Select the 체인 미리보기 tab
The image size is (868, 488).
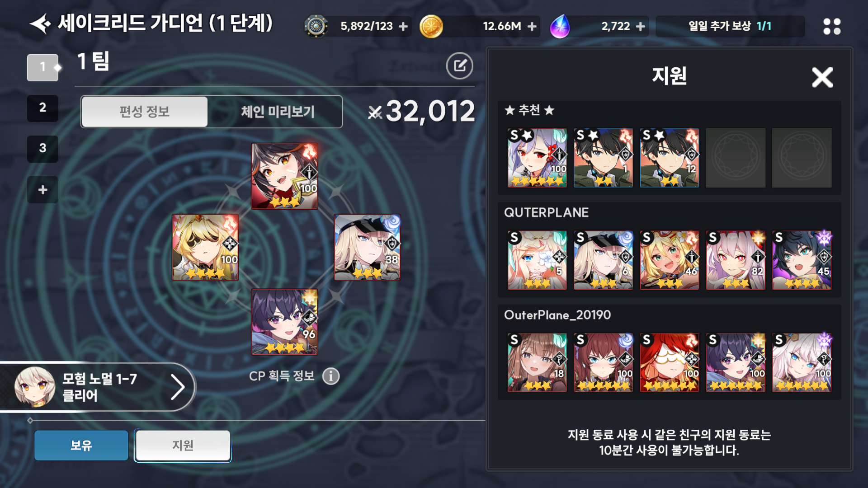tap(277, 112)
